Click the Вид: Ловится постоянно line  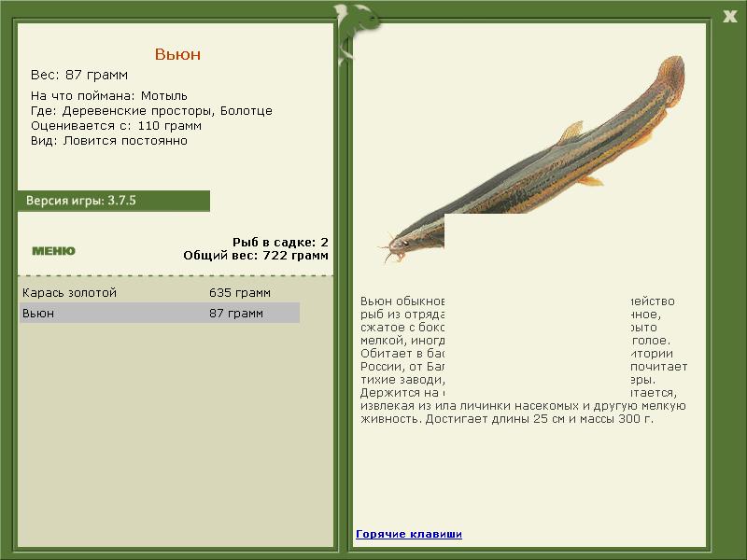[109, 141]
